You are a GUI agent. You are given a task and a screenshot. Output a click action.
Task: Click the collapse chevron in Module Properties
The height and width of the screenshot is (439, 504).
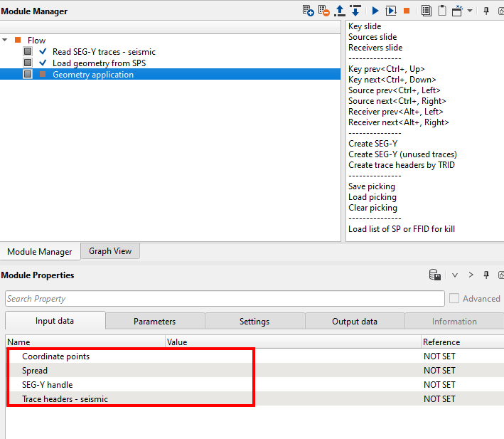pyautogui.click(x=455, y=275)
